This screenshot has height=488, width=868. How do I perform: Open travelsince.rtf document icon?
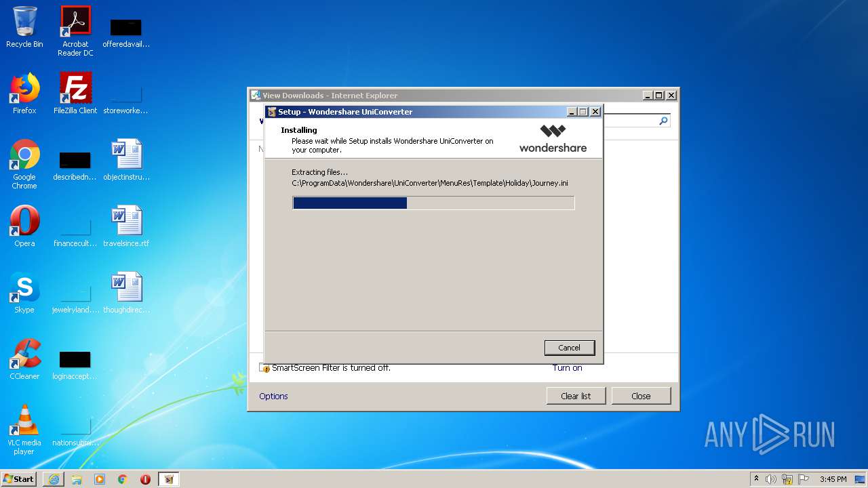(126, 226)
